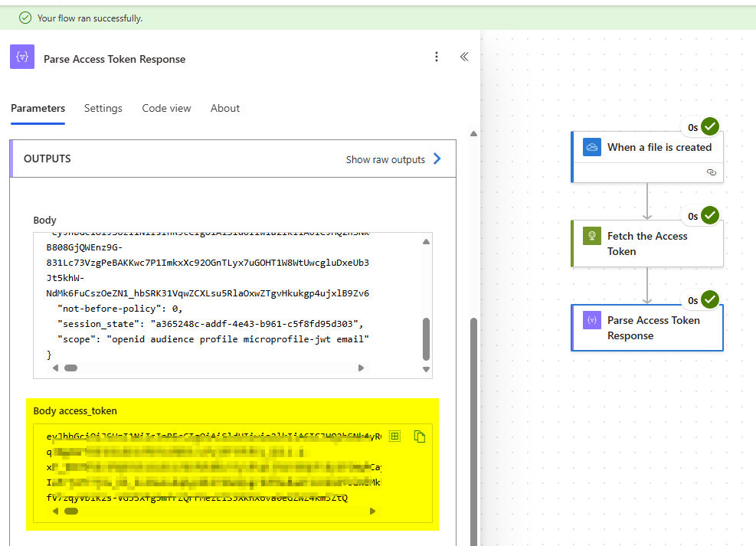Click the table view icon in access_token box
756x546 pixels.
(x=394, y=436)
